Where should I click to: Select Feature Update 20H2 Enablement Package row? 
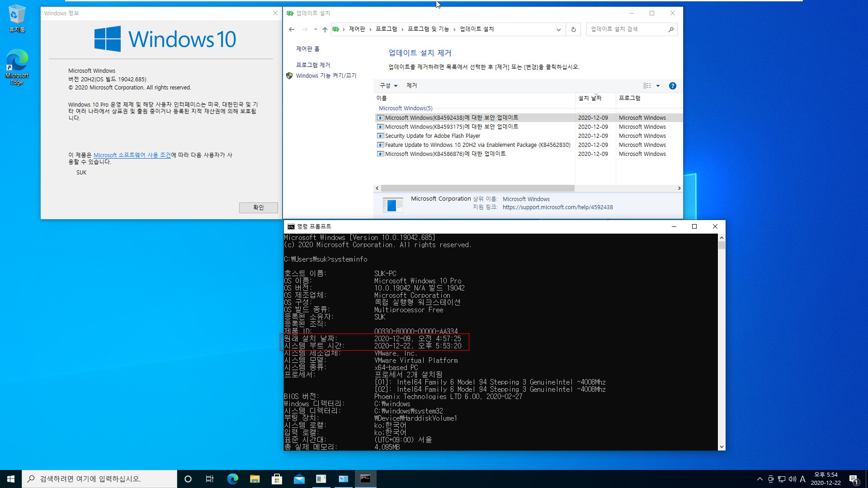coord(528,145)
